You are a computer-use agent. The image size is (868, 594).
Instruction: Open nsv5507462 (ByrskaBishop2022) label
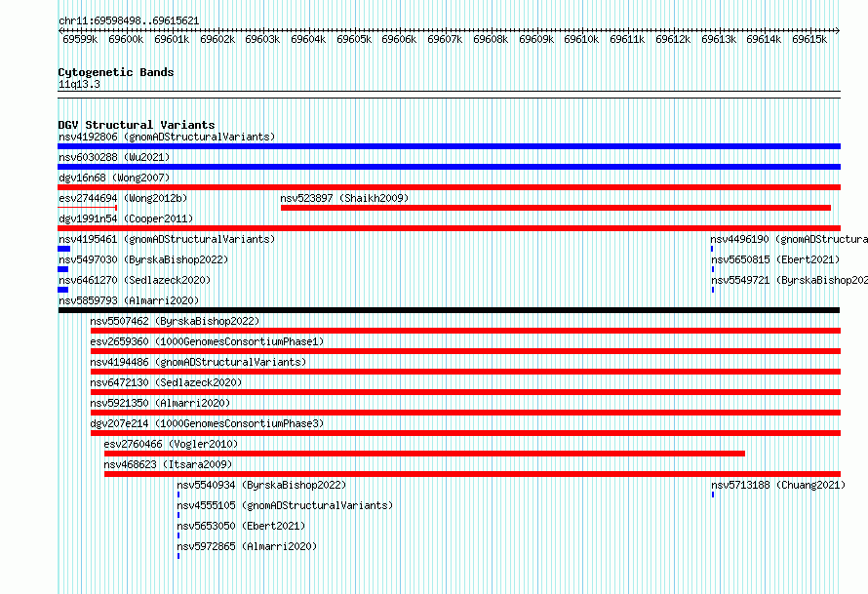(x=175, y=321)
